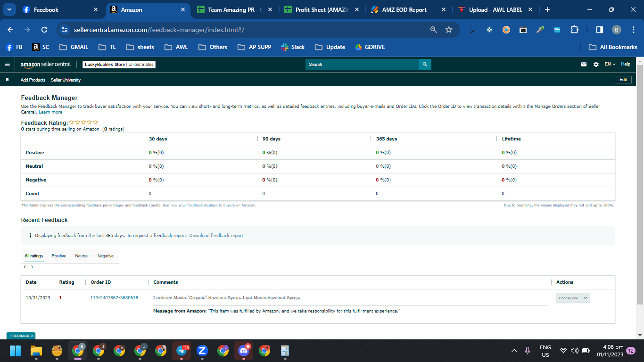The height and width of the screenshot is (362, 644).
Task: Switch to the Profit Sheet browser tab
Action: [322, 9]
